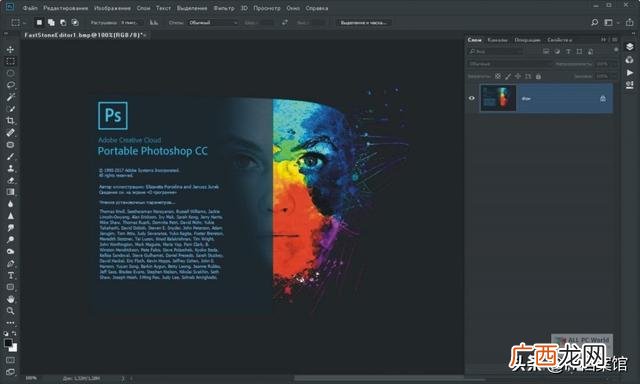Open the layer Opacity value dropdown
This screenshot has width=640, height=384.
pos(607,64)
